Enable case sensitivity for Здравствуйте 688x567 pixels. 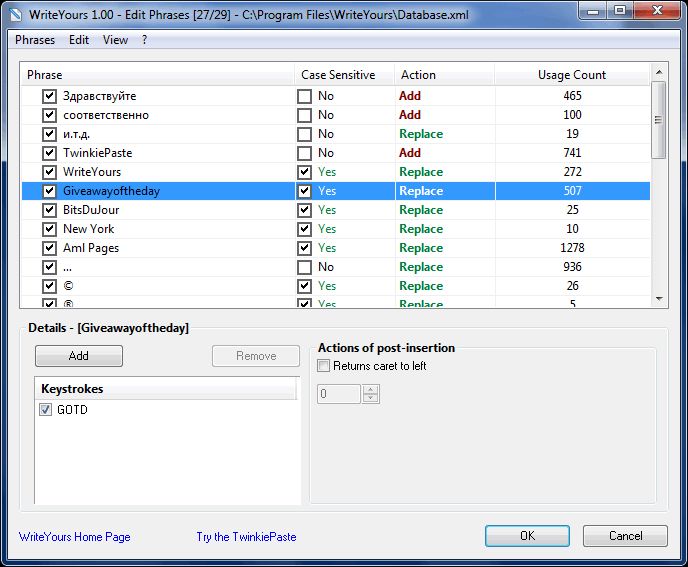tap(304, 96)
